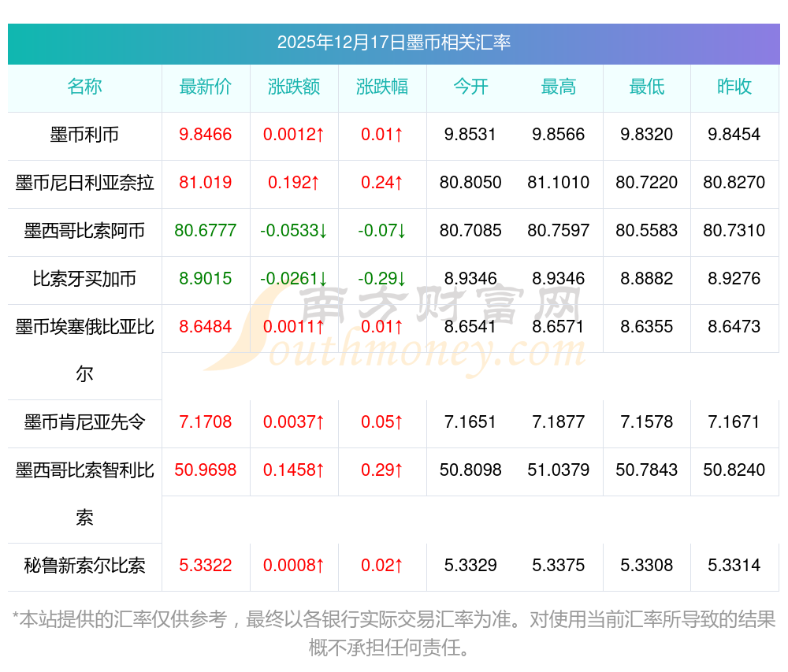Click the 最高 column header
This screenshot has width=788, height=672.
[559, 87]
